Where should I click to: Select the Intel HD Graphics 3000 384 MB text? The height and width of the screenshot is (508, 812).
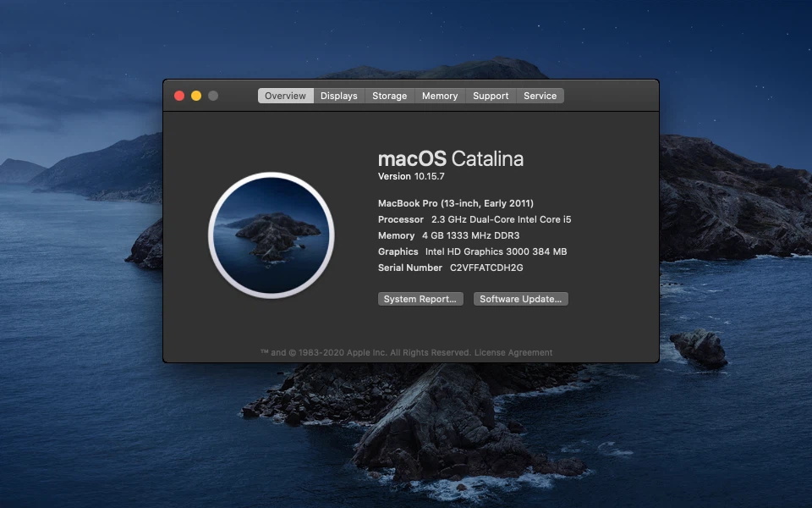point(497,251)
